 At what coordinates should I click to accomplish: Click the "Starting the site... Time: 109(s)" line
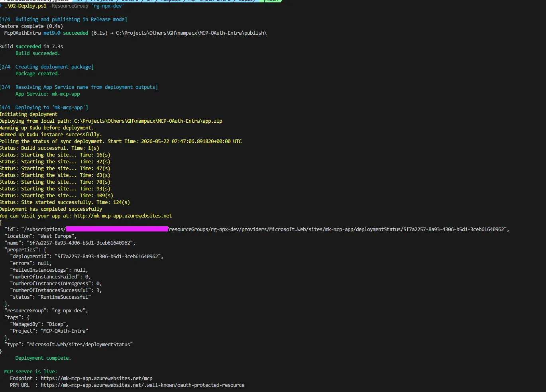(57, 196)
